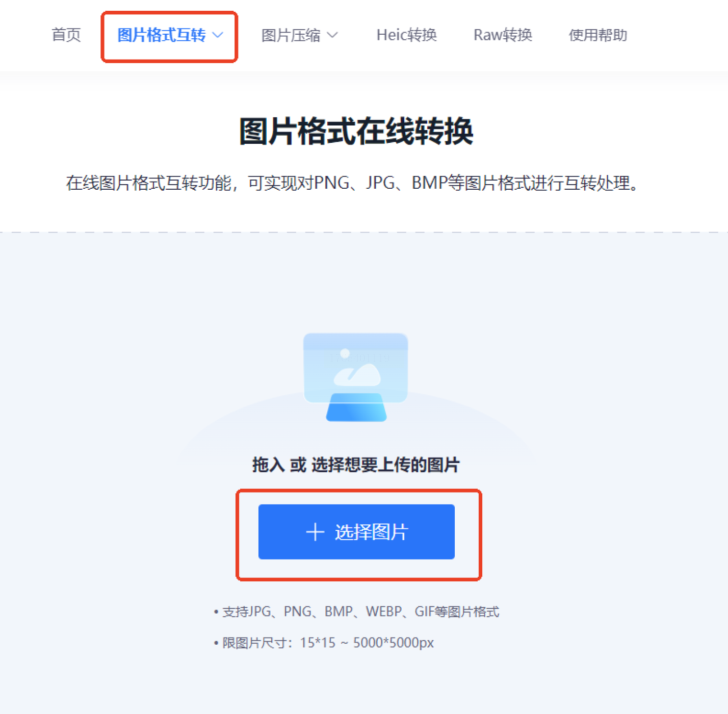Click the 在线图片格式互转功能 description sentence
Screen dimensions: 728x714
[x=352, y=183]
